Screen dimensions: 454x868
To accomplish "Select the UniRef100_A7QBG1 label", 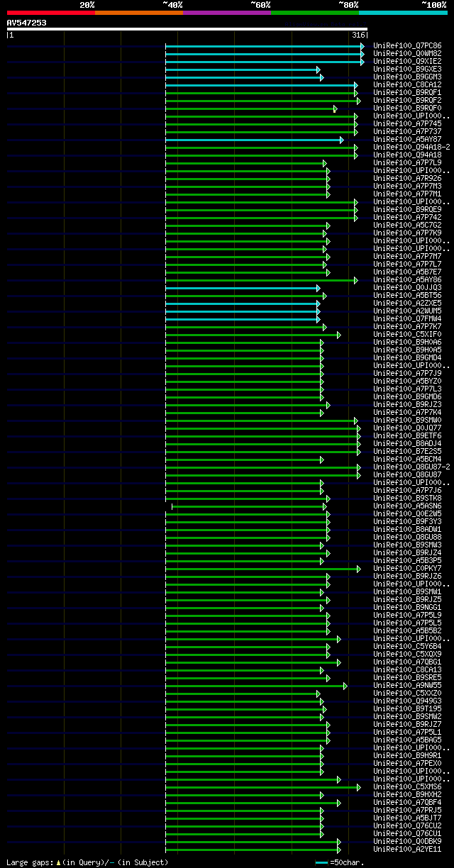I will click(x=407, y=662).
